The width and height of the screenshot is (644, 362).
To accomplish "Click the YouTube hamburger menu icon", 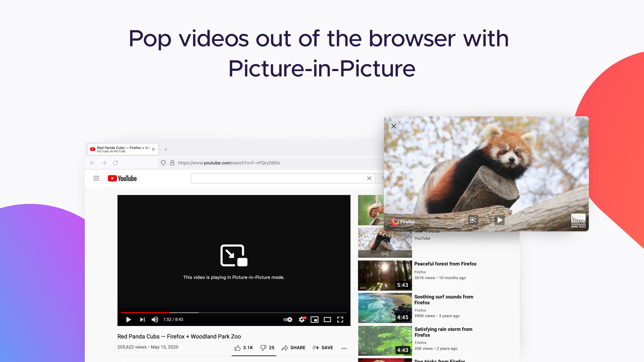I will [96, 178].
